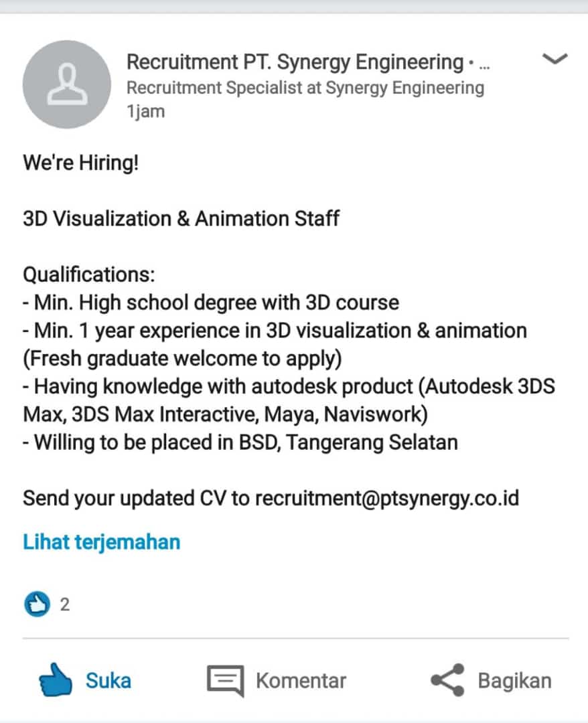Open the reactions count showing 2

coord(65,605)
